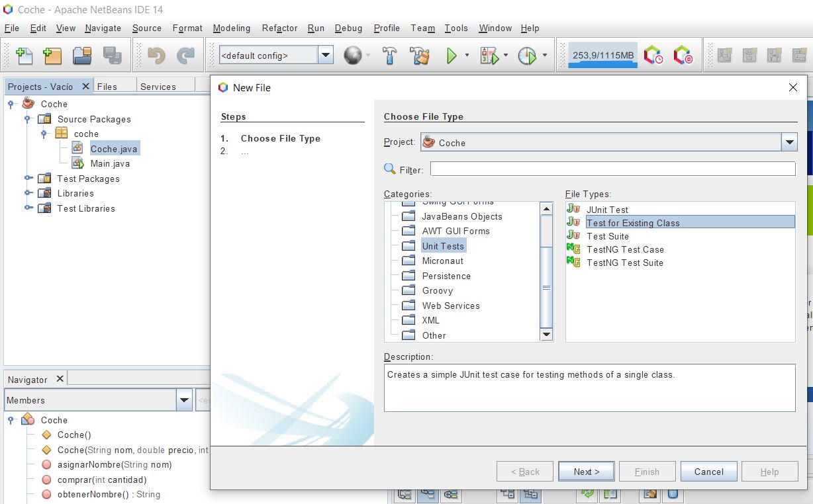Expand the Test Packages tree node

28,179
